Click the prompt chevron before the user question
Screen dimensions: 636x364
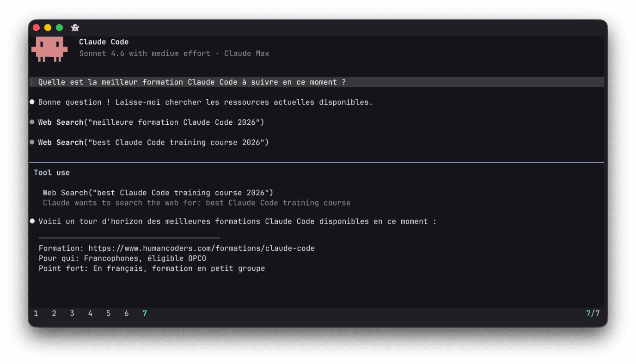(x=31, y=82)
